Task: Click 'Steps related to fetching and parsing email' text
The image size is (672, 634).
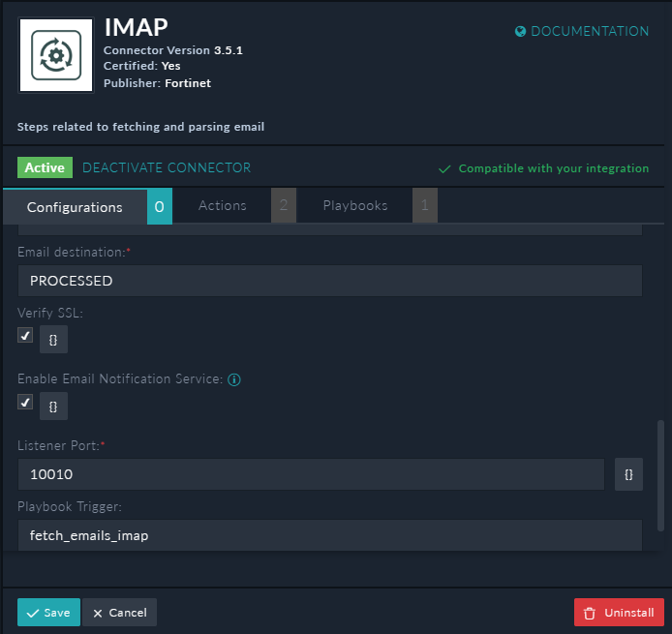Action: 140,127
